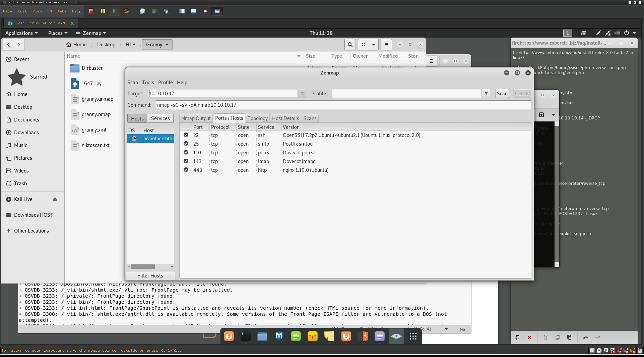Open the Files manager dock icon
The image size is (644, 357).
(262, 336)
